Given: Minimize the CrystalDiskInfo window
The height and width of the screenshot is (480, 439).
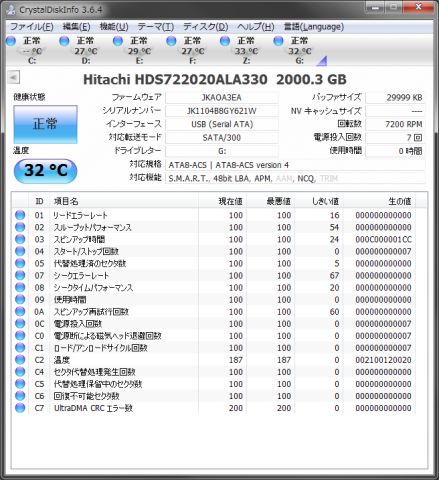Looking at the screenshot, I should click(375, 7).
